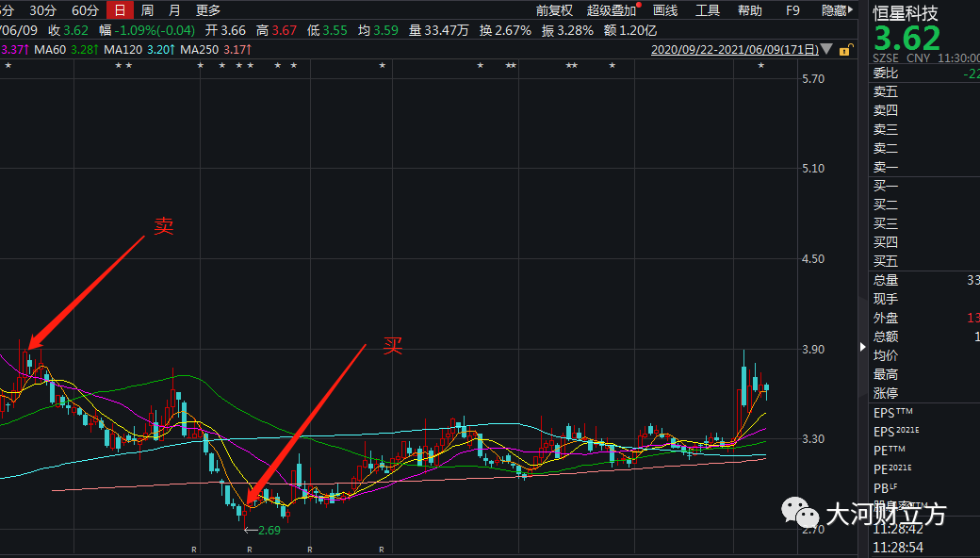Open the date range dropdown triangle

826,49
